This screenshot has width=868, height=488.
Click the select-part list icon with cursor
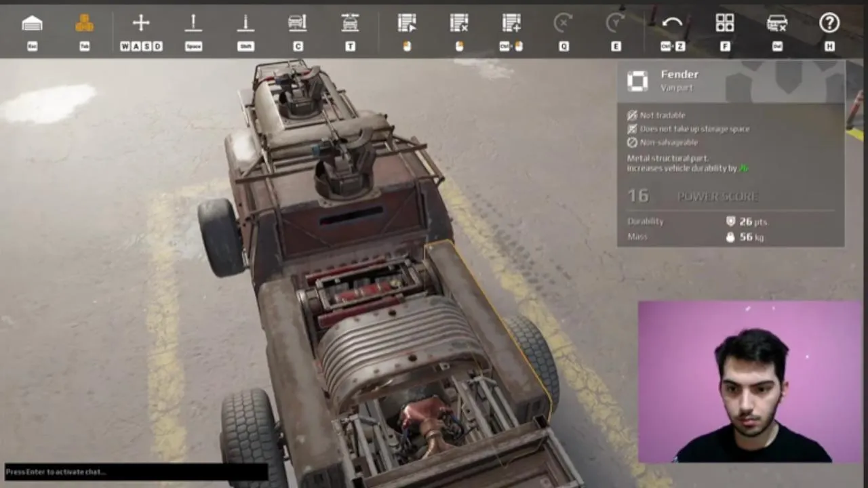407,23
